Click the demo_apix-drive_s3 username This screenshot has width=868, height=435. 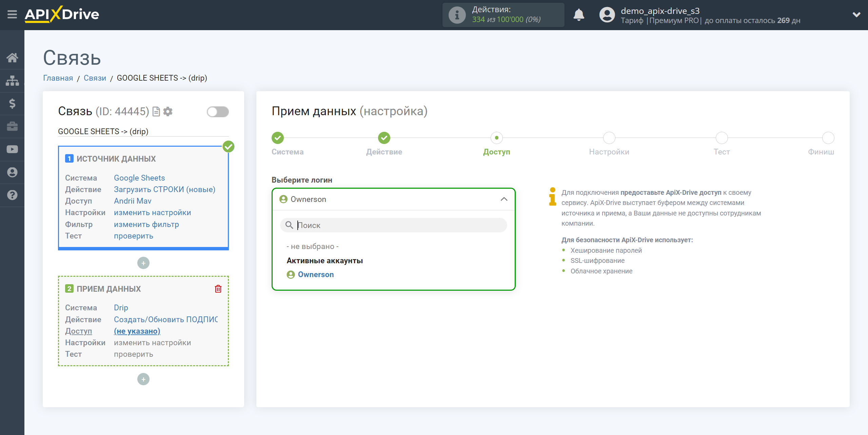coord(660,11)
